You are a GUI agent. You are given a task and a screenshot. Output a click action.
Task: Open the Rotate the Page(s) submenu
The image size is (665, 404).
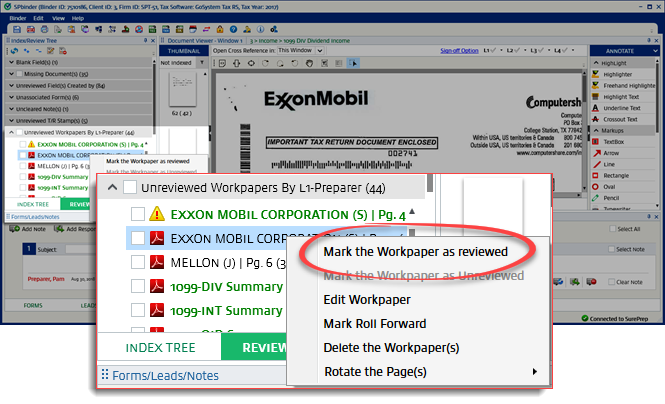[x=430, y=372]
